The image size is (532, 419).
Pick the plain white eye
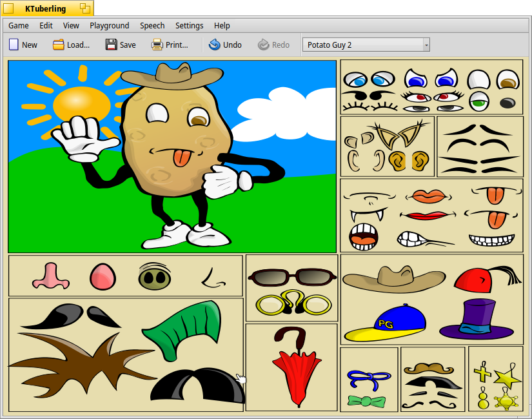pyautogui.click(x=478, y=80)
